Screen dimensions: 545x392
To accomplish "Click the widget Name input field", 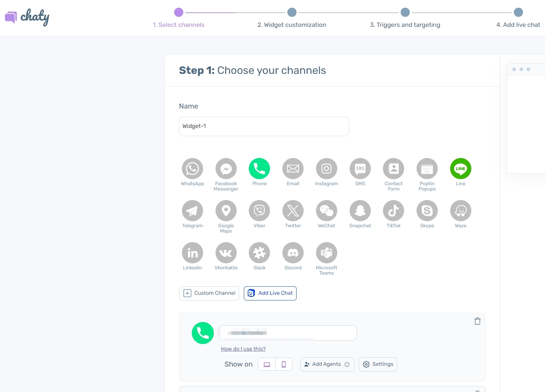I will click(x=264, y=126).
